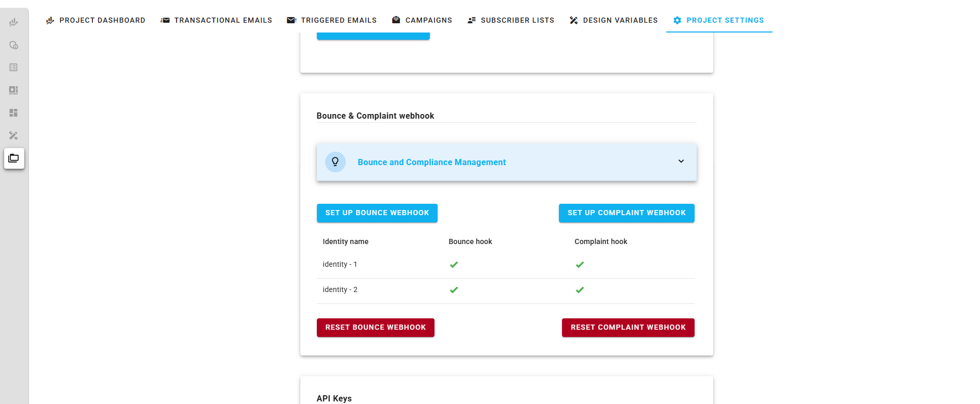Screen dimensions: 980x404
Task: Click green bounce hook checkmark for identity - 1
Action: [x=454, y=265]
